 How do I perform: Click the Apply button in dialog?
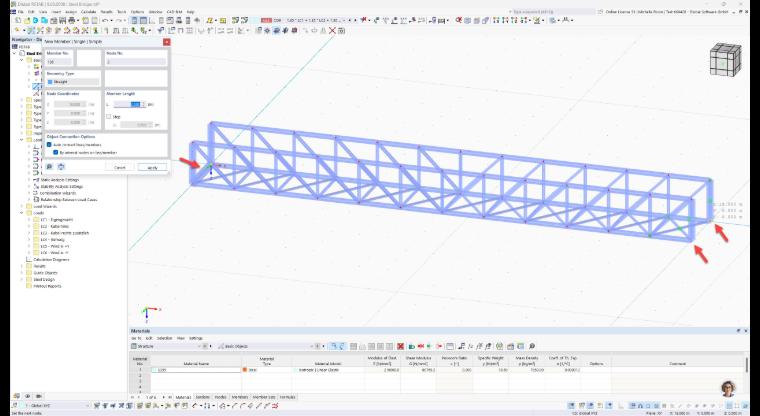click(152, 167)
